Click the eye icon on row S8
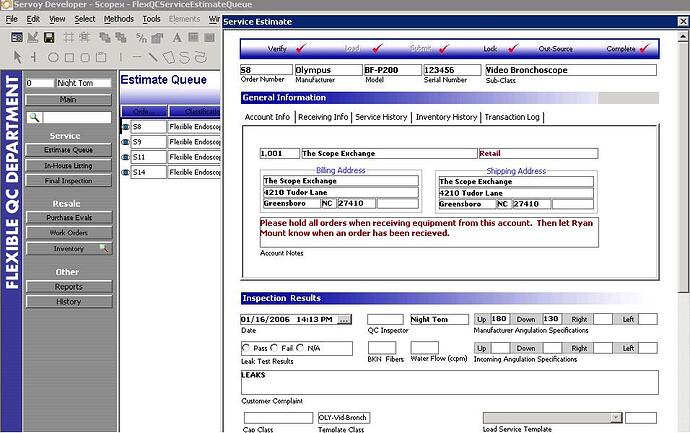Screen dimensions: 690x433 [125, 127]
